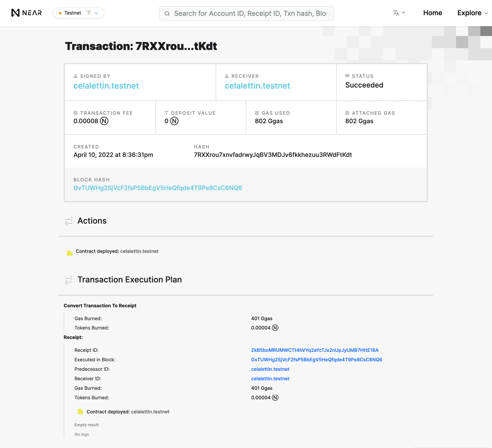Image resolution: width=492 pixels, height=448 pixels.
Task: Click the search magnifier icon
Action: 167,13
